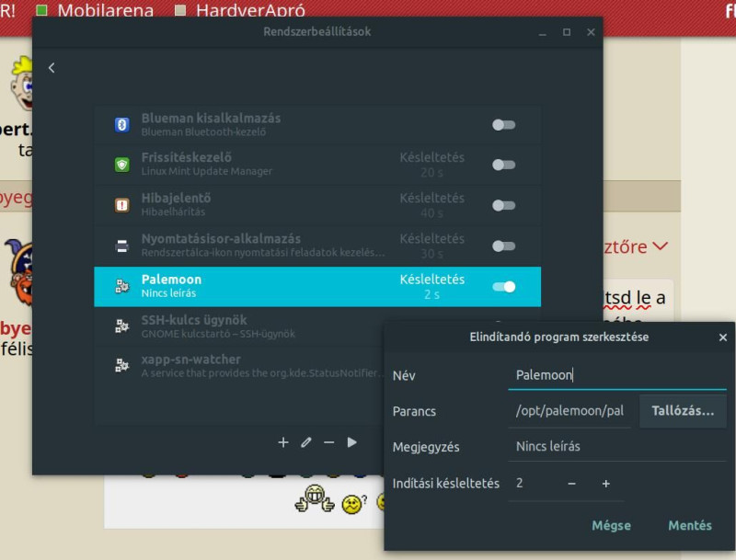The image size is (736, 560).
Task: Disable the Palemoon autostart switch
Action: pos(503,287)
